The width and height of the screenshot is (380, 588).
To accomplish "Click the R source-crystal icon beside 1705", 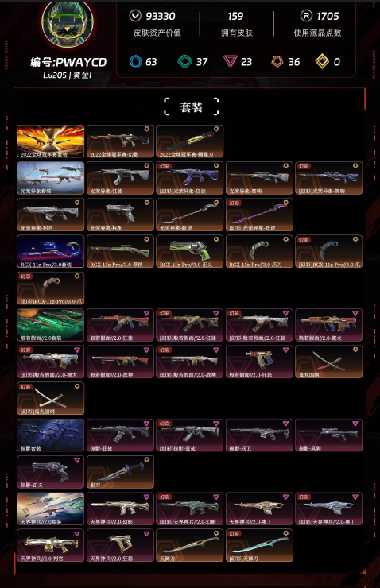I will pos(307,16).
